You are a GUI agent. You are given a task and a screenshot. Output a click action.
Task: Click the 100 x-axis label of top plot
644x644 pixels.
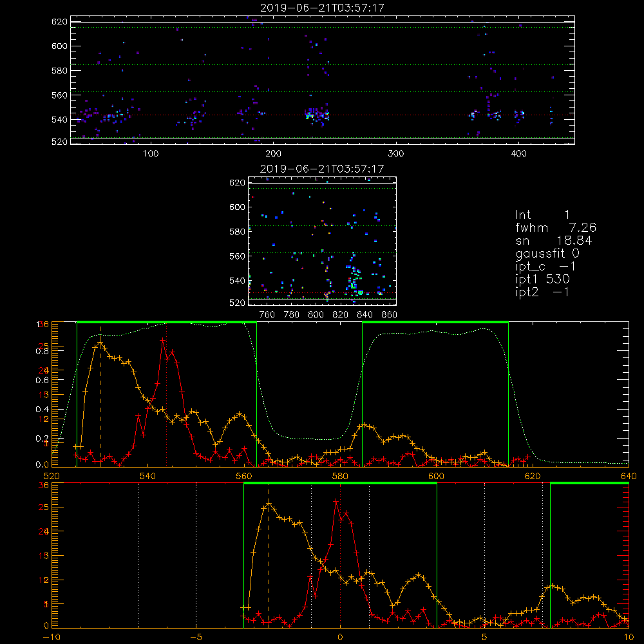151,154
